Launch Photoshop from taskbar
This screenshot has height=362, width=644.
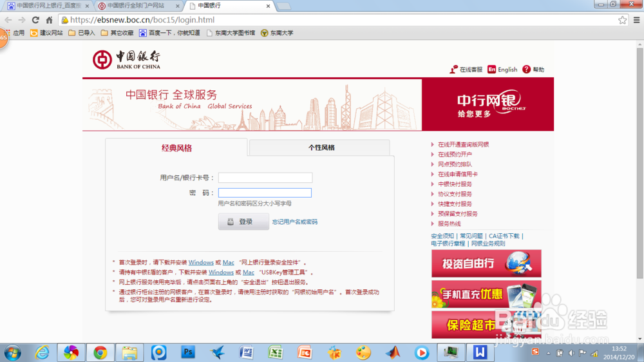187,352
